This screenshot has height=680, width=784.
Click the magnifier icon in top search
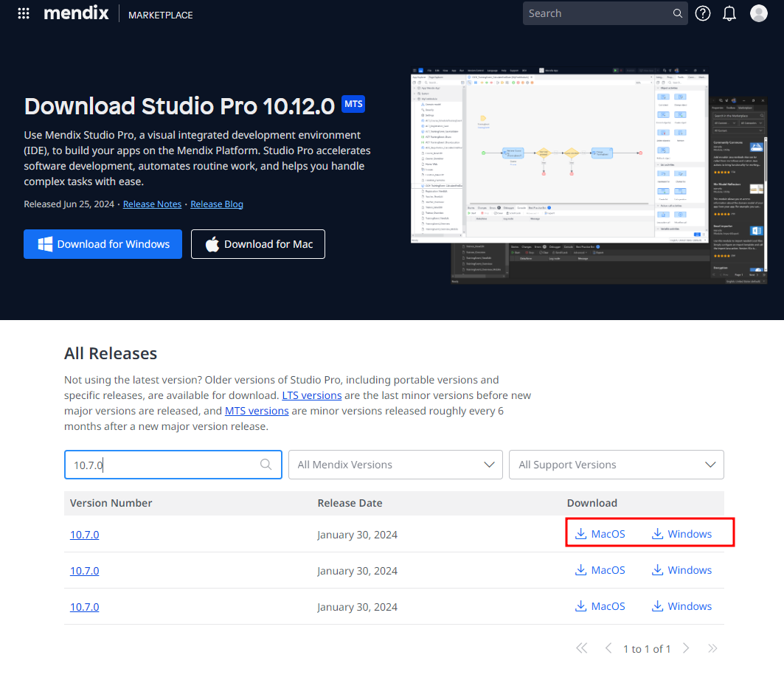point(678,13)
